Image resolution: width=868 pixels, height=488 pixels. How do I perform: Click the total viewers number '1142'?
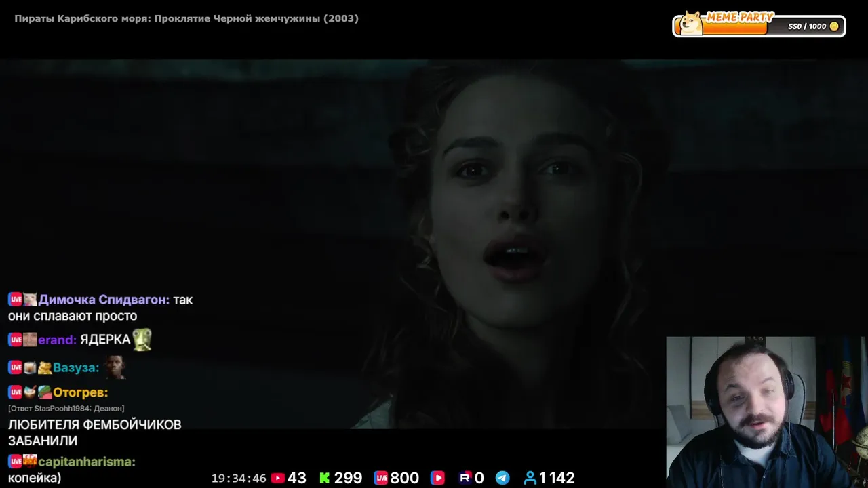click(557, 478)
